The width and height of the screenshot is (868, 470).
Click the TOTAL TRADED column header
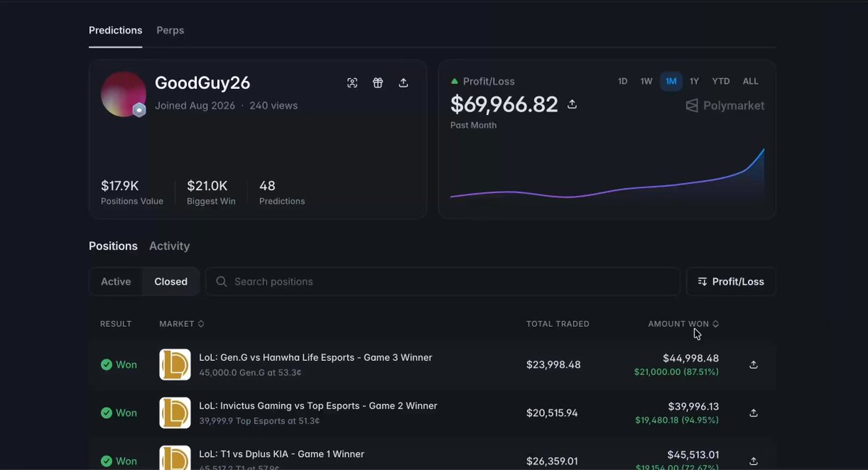(558, 324)
